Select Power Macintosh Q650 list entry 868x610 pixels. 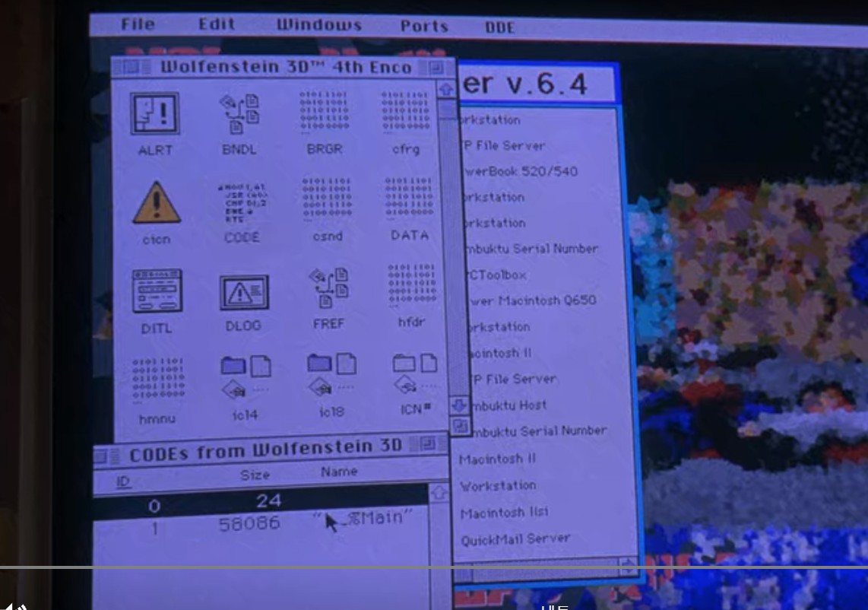(x=531, y=301)
